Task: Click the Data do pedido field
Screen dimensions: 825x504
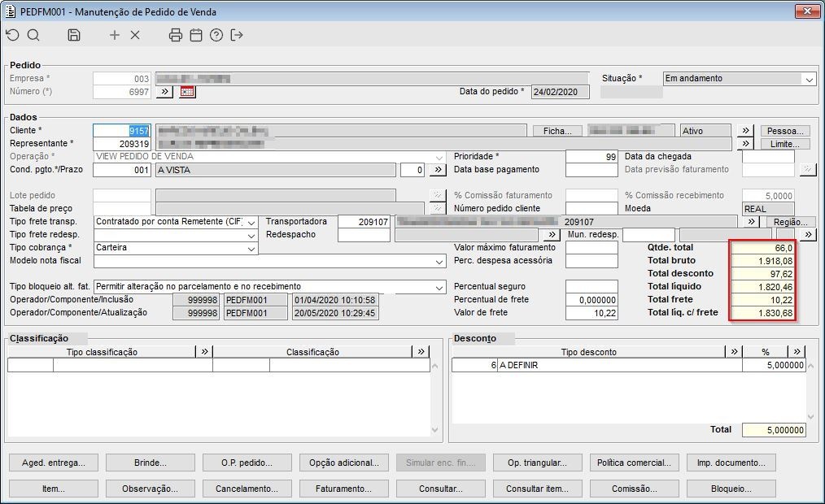Action: click(561, 92)
